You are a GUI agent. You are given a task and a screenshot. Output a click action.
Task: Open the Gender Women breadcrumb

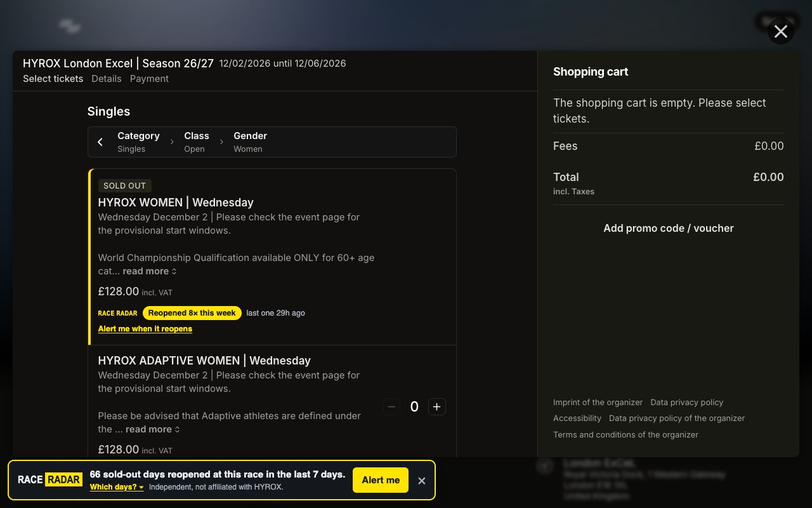point(250,142)
